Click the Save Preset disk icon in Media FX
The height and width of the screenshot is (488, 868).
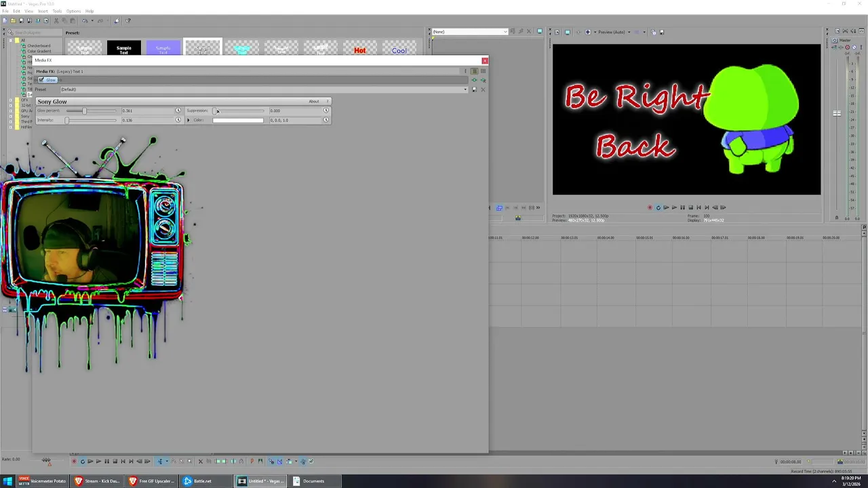tap(474, 89)
